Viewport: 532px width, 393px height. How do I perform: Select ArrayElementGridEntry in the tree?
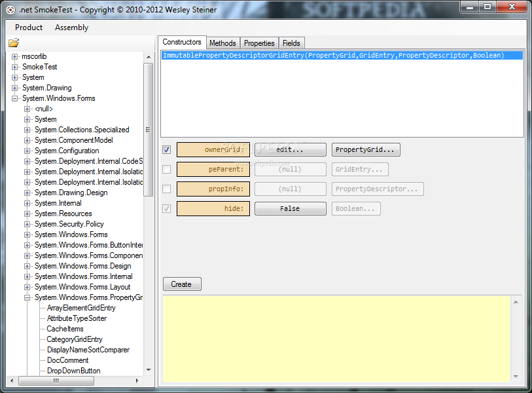coord(81,308)
